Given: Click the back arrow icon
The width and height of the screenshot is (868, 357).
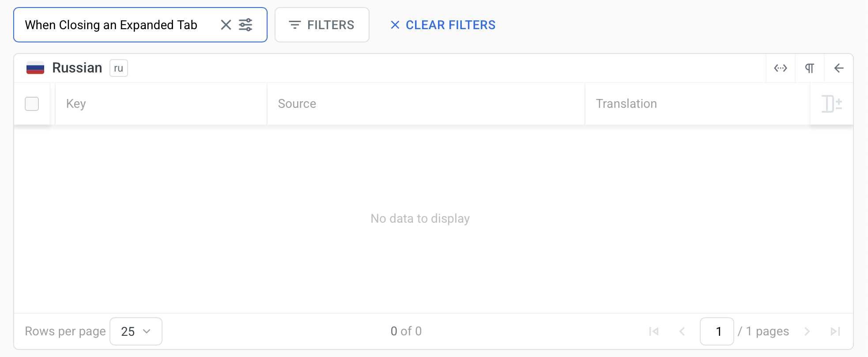Looking at the screenshot, I should pyautogui.click(x=838, y=68).
